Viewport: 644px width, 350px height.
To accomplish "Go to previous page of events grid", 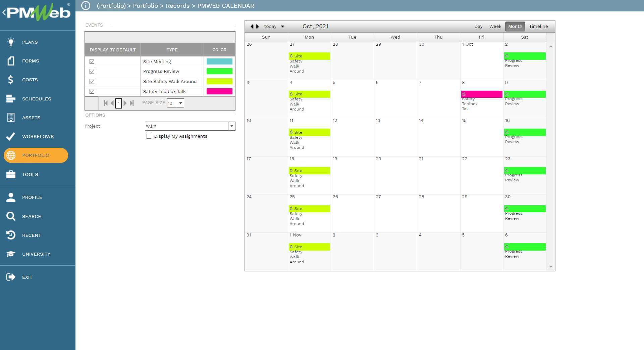I will pos(112,103).
